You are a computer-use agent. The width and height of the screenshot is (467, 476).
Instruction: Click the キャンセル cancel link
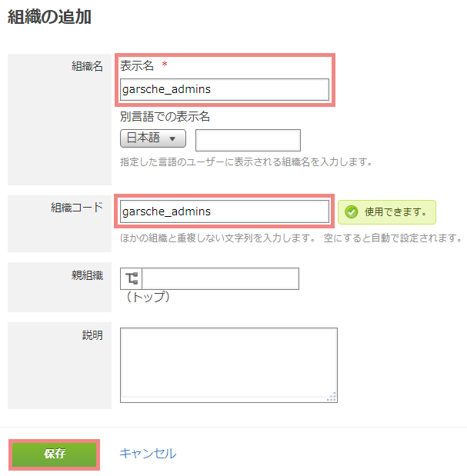coord(148,454)
